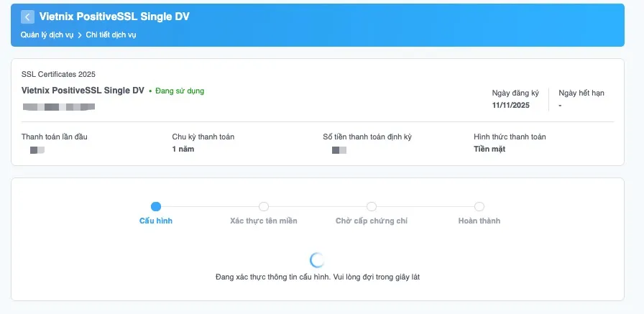This screenshot has width=644, height=314.
Task: Click the back arrow in the header
Action: point(28,17)
